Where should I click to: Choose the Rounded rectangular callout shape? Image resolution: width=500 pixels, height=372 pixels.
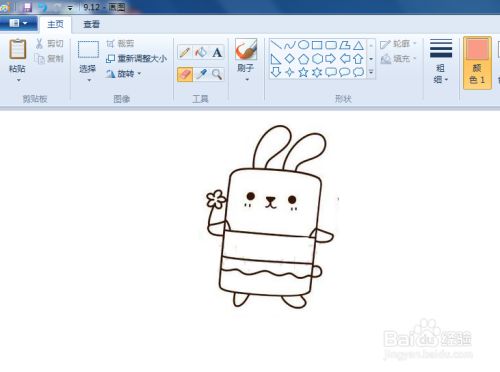pyautogui.click(x=331, y=72)
